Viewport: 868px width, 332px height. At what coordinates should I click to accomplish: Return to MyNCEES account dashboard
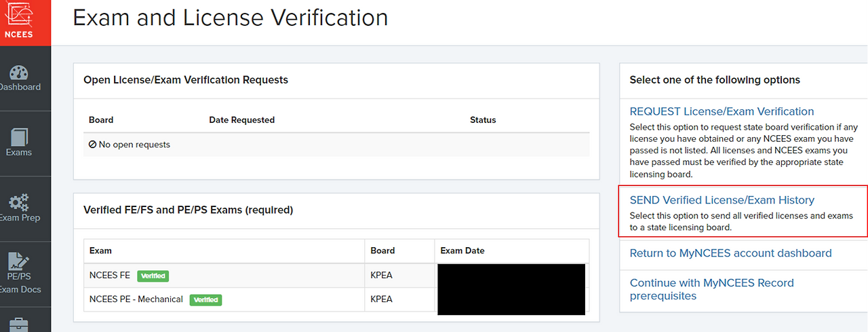[730, 253]
